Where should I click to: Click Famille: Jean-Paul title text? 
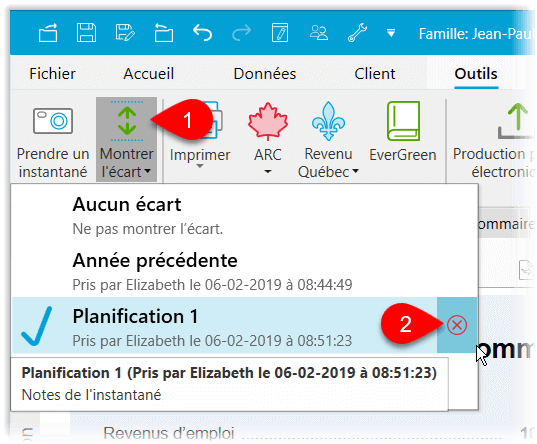pyautogui.click(x=476, y=34)
